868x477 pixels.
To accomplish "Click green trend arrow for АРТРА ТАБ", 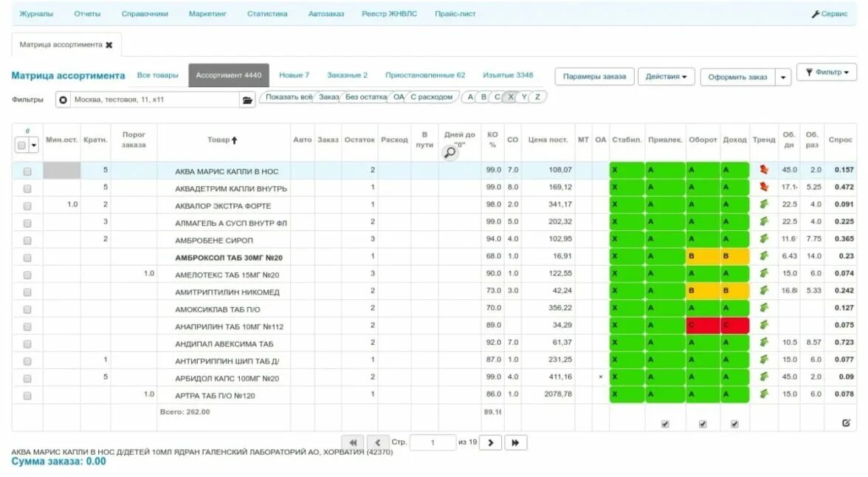I will click(764, 394).
